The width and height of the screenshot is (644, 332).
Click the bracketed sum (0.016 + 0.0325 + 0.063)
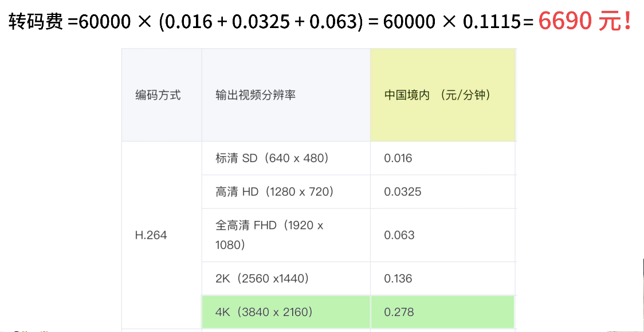tap(261, 22)
